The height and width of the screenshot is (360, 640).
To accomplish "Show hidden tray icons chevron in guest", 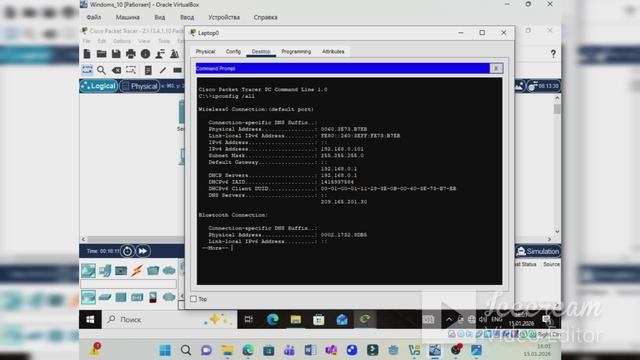I will [x=449, y=320].
